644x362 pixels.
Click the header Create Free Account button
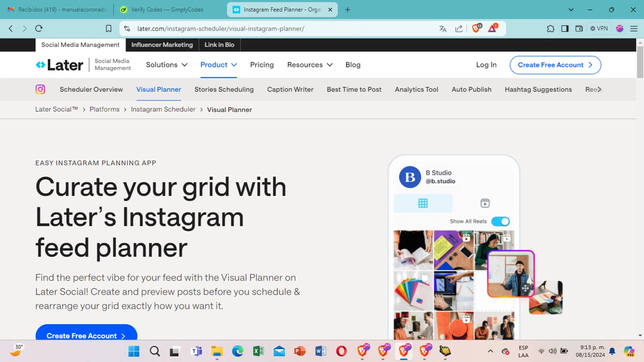click(x=555, y=65)
